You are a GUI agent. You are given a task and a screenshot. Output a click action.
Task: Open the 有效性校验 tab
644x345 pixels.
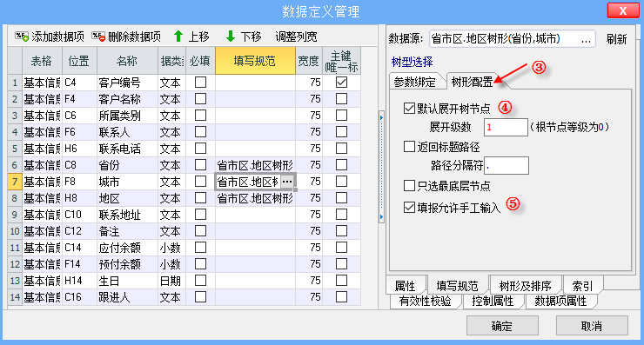click(x=425, y=301)
